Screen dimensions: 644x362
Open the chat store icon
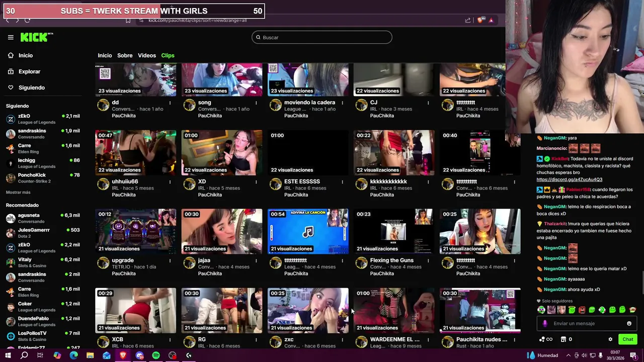coord(563,339)
